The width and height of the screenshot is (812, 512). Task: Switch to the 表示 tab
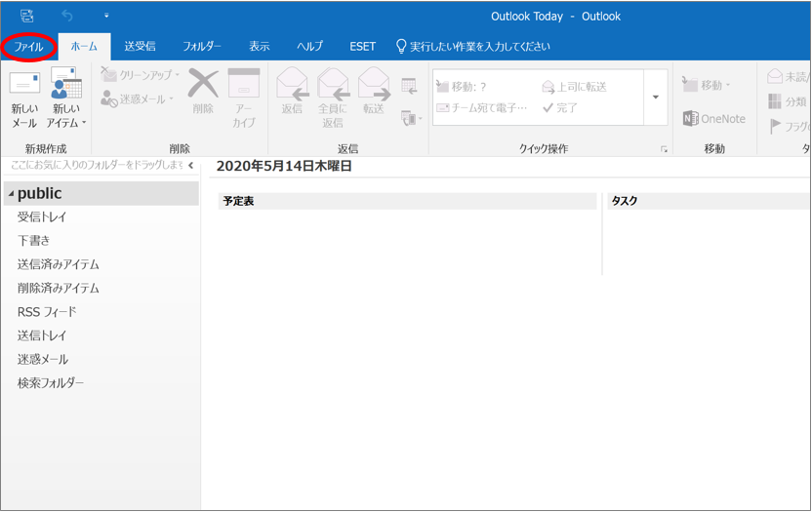(260, 47)
